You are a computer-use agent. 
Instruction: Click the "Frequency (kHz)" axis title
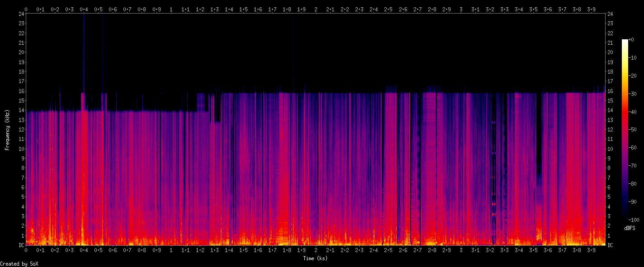click(x=7, y=130)
